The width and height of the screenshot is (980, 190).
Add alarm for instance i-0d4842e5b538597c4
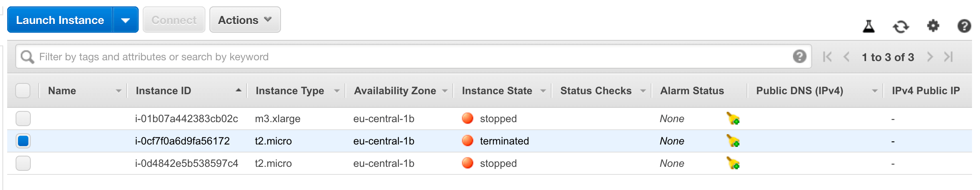[733, 163]
